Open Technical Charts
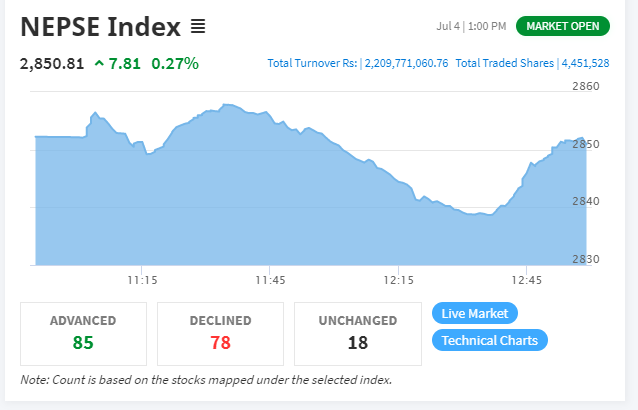 coord(490,340)
